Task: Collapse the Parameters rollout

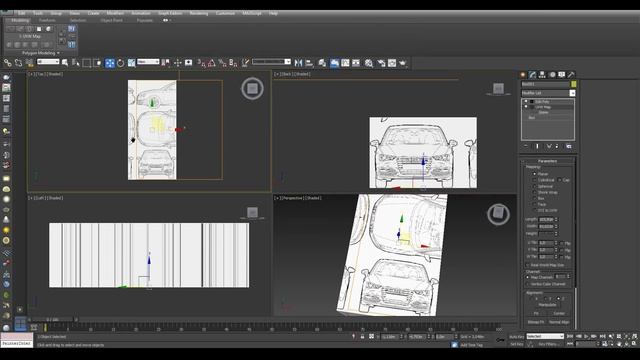Action: pos(547,161)
